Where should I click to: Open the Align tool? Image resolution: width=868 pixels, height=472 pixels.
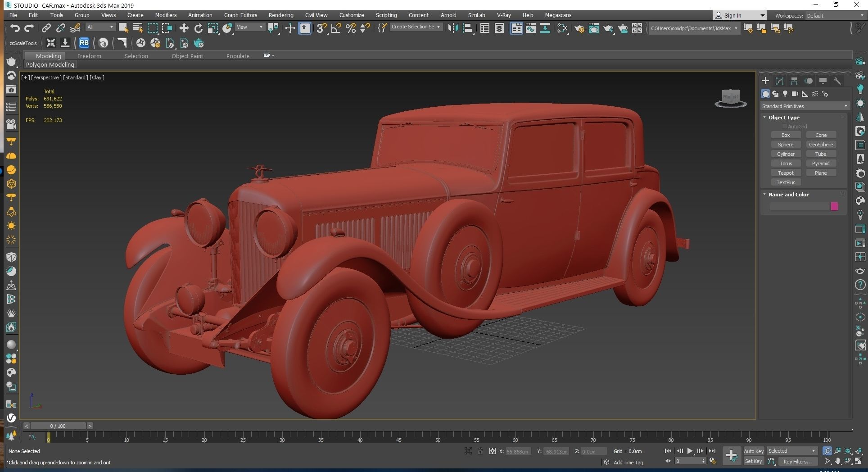[467, 28]
